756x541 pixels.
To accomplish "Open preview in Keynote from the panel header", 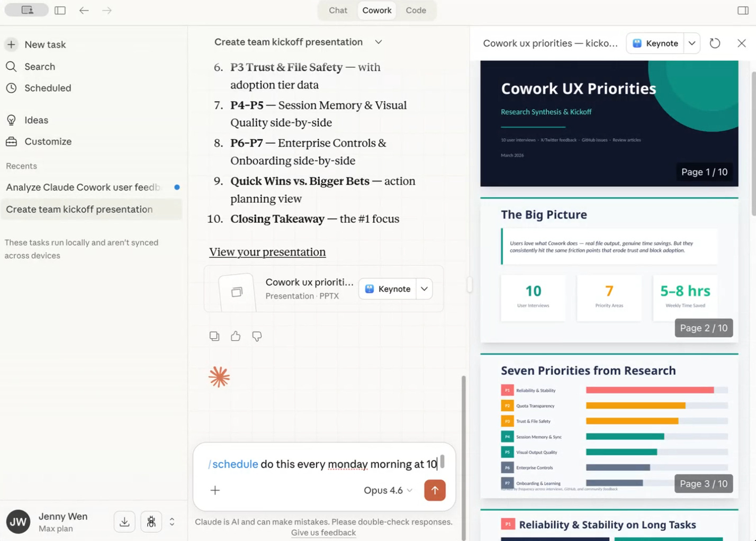I will coord(655,43).
